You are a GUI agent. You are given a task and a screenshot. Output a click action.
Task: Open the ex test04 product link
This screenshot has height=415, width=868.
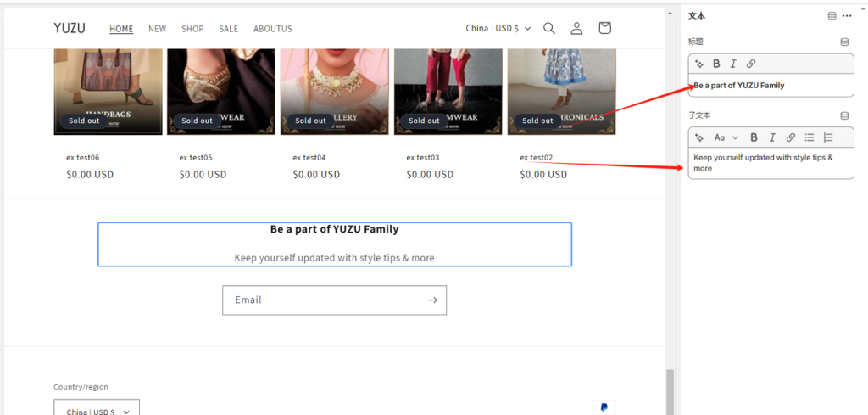tap(309, 158)
